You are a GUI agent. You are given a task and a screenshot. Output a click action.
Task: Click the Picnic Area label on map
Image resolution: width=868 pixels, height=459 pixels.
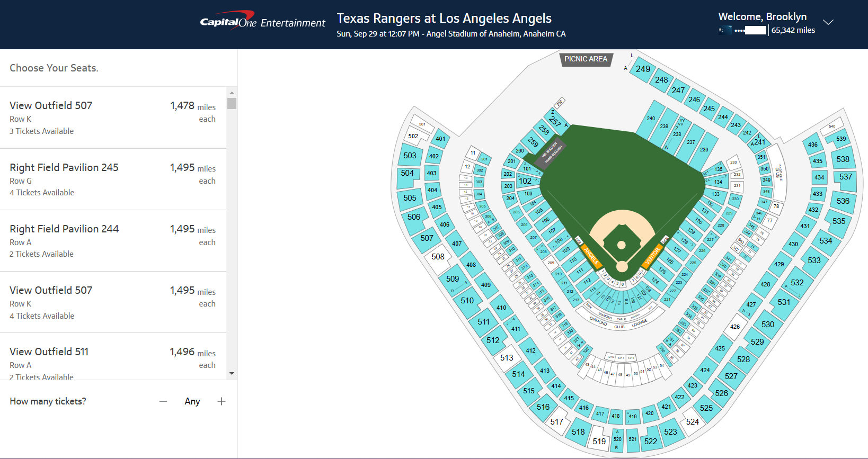(x=586, y=59)
